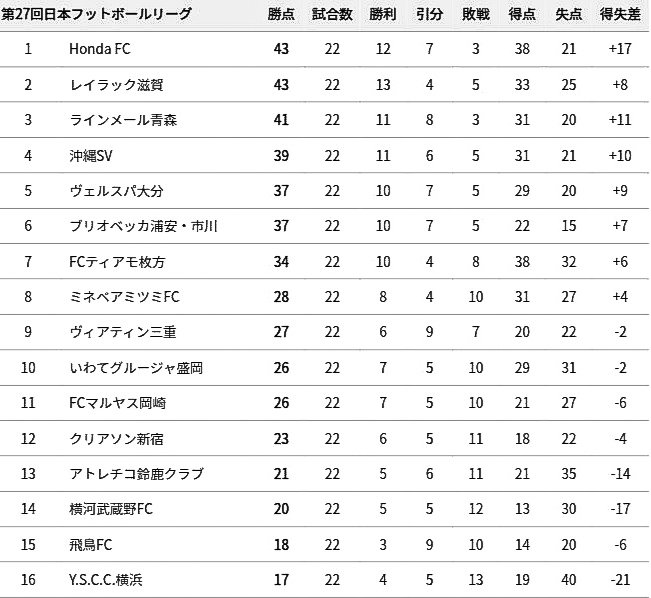Screen dimensions: 651x598
Task: Click the 得点 column header
Action: [x=522, y=14]
